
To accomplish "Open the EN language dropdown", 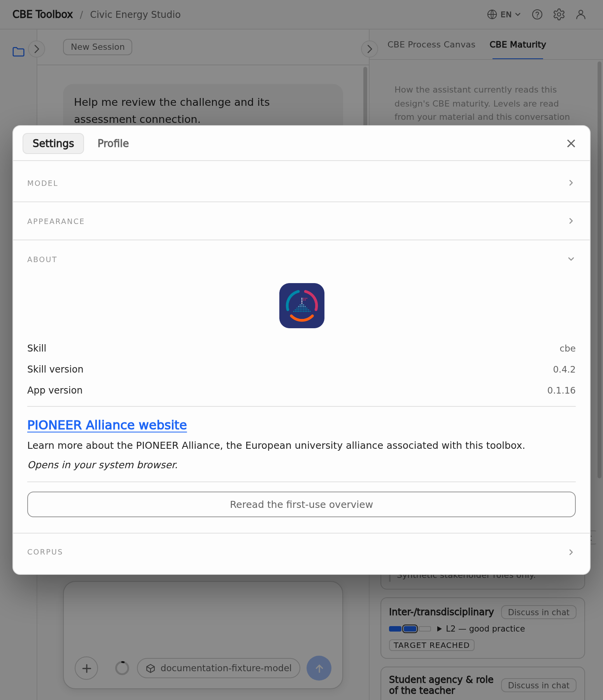I will pos(504,14).
